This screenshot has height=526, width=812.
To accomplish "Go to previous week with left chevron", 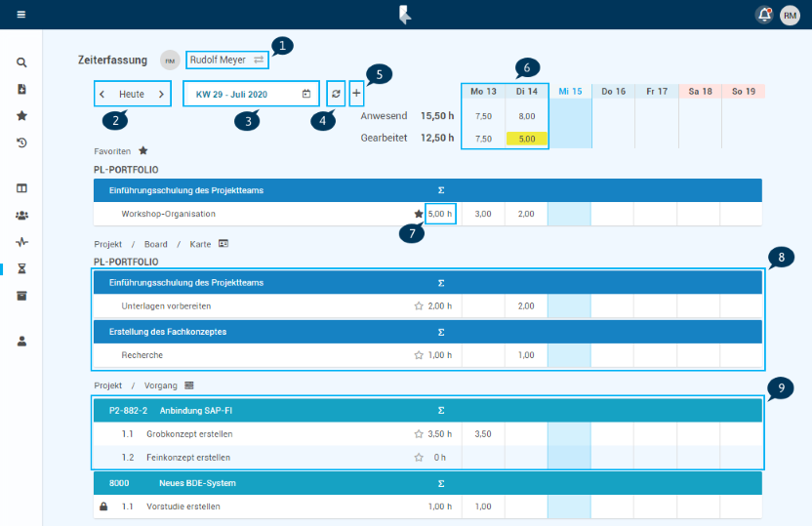I will pyautogui.click(x=102, y=94).
